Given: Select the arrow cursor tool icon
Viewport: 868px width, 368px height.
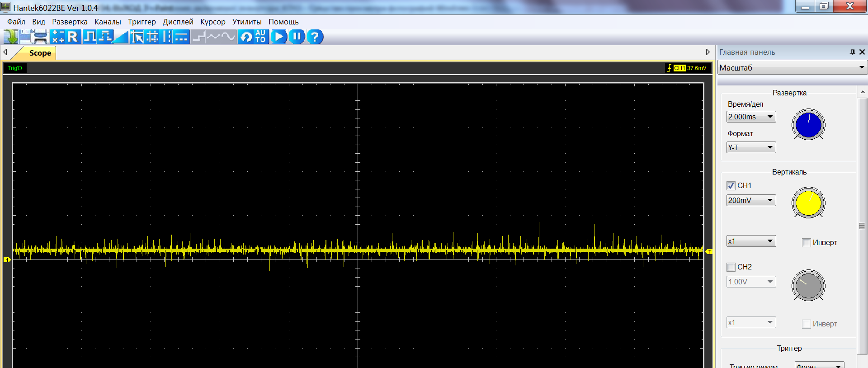Looking at the screenshot, I should click(137, 37).
